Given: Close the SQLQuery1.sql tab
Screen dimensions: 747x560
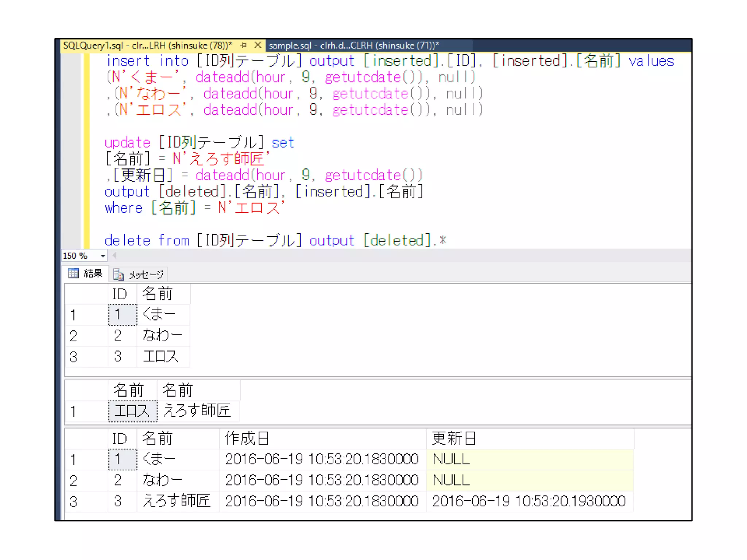Looking at the screenshot, I should coord(258,45).
